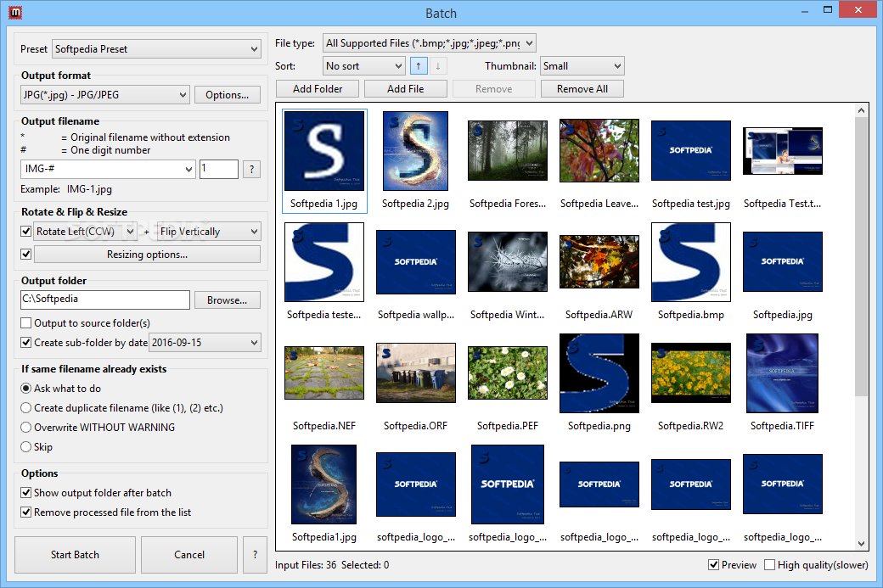The height and width of the screenshot is (588, 883).
Task: Choose Overwrite WITHOUT WARNING option
Action: (26, 428)
